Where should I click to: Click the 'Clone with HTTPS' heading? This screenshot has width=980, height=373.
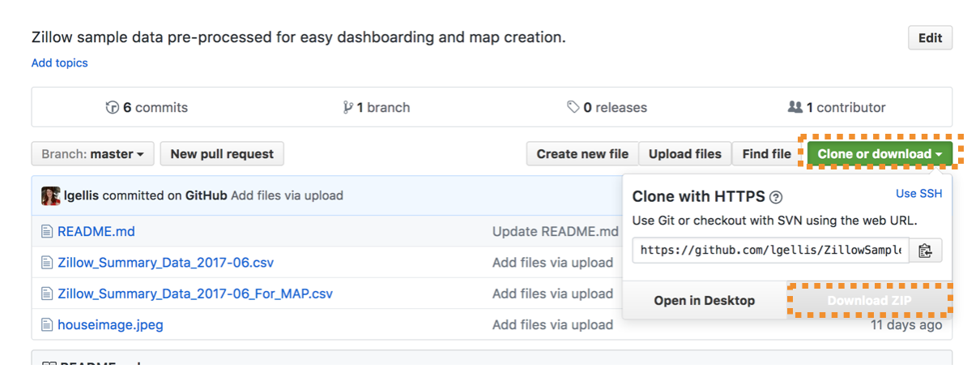click(x=698, y=196)
